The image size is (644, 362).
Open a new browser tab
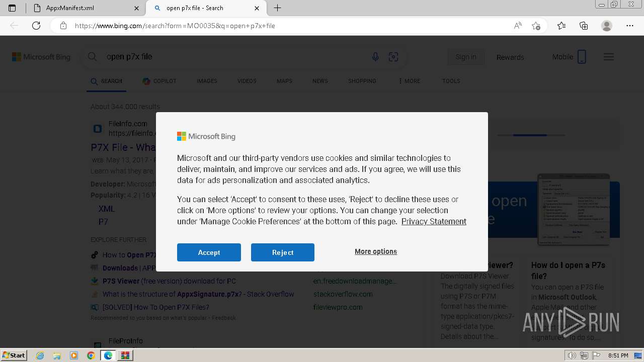[x=277, y=8]
